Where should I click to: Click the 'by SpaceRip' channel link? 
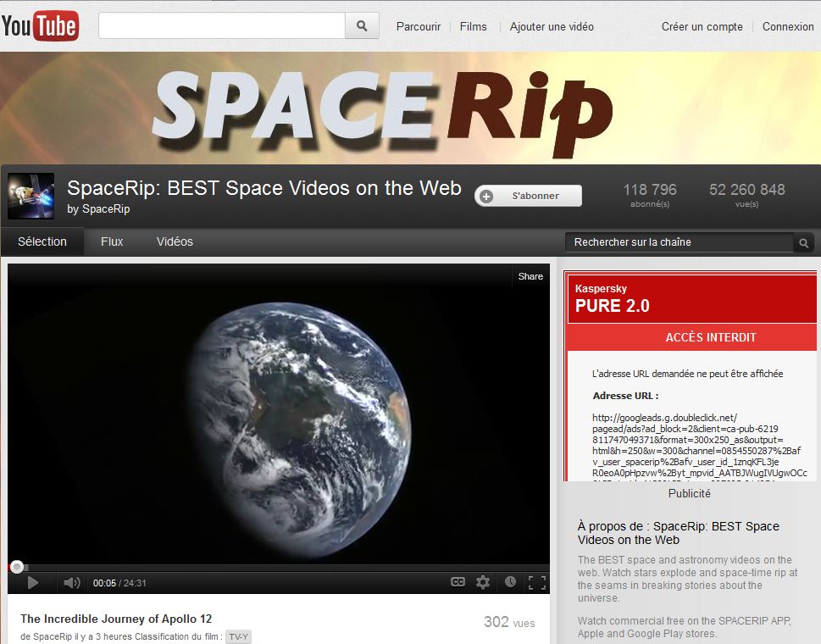tap(98, 209)
